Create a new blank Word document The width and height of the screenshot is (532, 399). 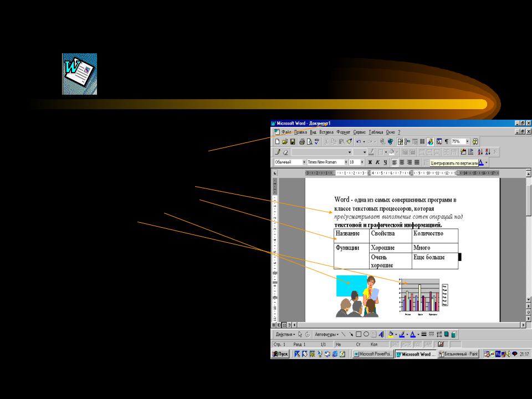277,141
